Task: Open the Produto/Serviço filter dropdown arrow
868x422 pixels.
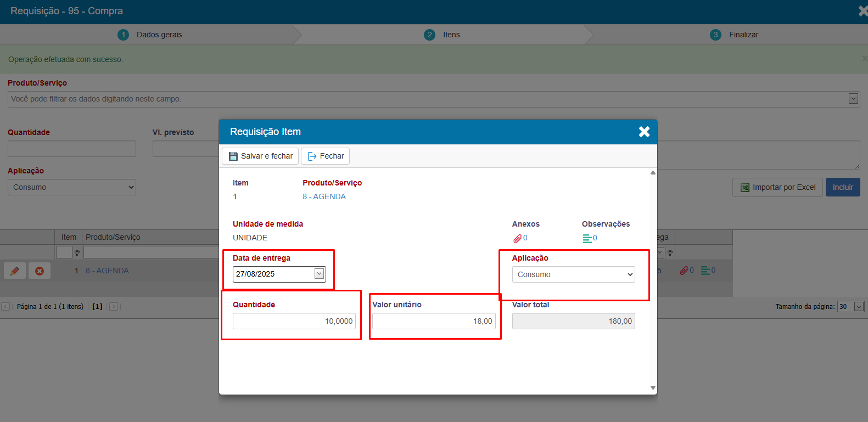Action: [853, 99]
